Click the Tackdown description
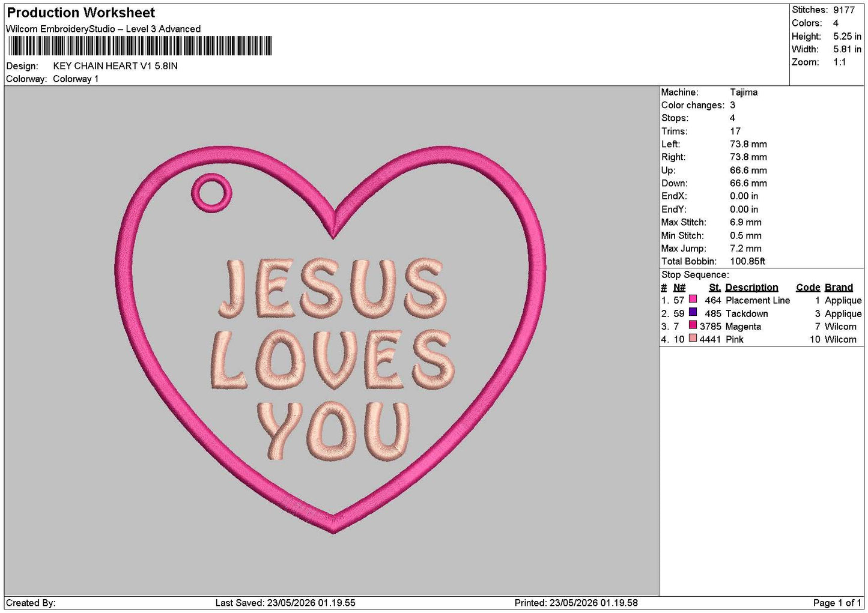Viewport: 868px width, 613px height. pyautogui.click(x=747, y=314)
